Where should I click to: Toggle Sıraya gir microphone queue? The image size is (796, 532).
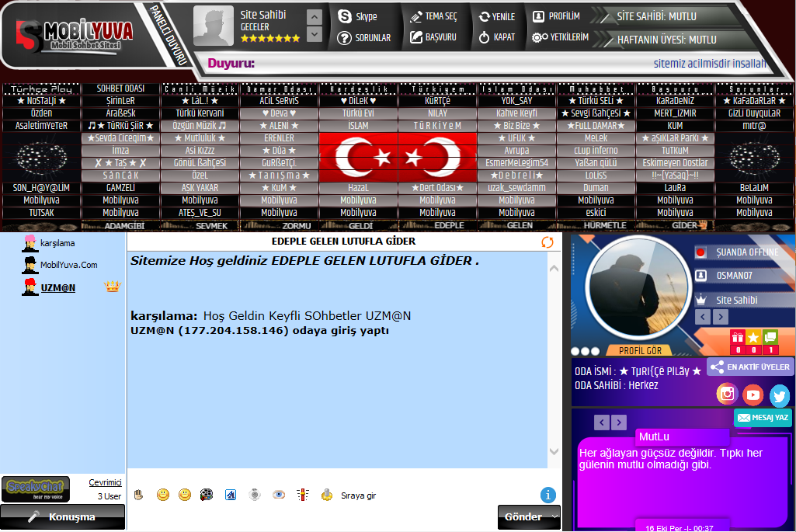click(349, 495)
